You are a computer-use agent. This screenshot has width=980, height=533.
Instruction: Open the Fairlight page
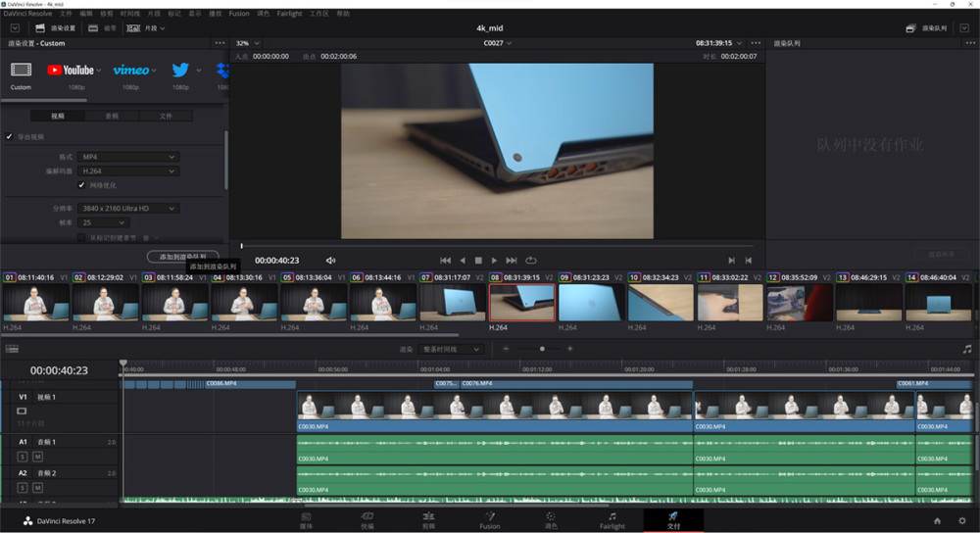pyautogui.click(x=612, y=520)
